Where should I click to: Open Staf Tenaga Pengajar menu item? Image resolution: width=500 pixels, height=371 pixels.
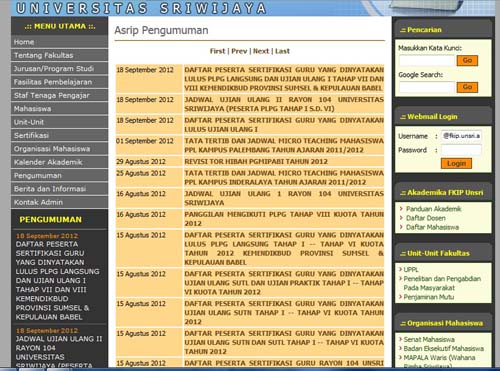tap(59, 95)
